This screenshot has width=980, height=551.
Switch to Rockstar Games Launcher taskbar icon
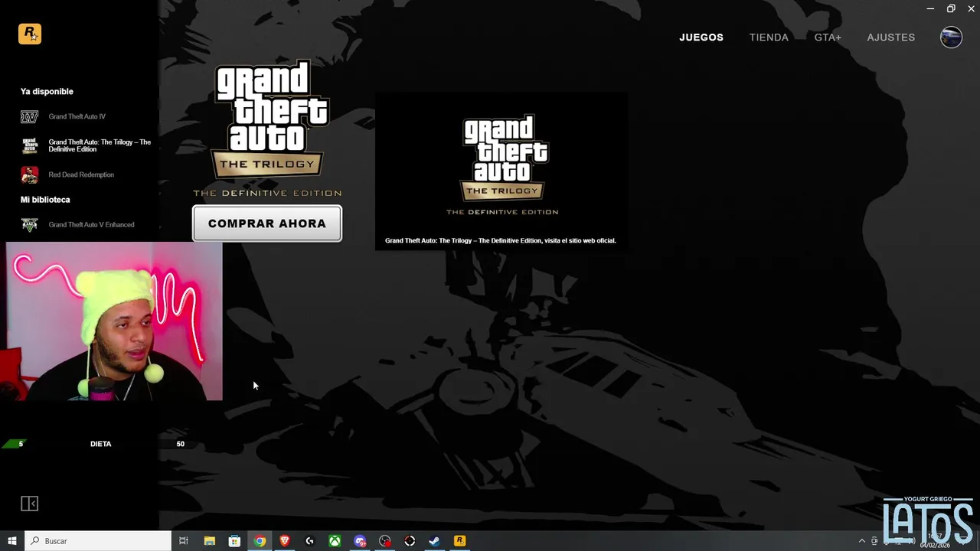(459, 541)
